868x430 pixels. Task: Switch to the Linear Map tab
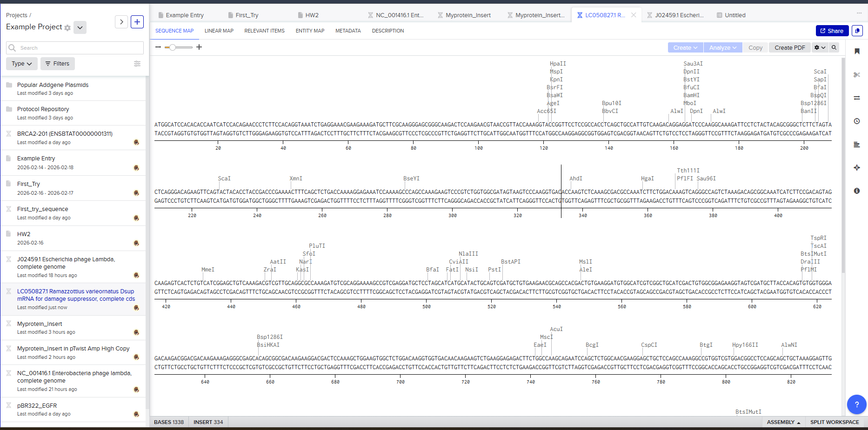coord(219,31)
